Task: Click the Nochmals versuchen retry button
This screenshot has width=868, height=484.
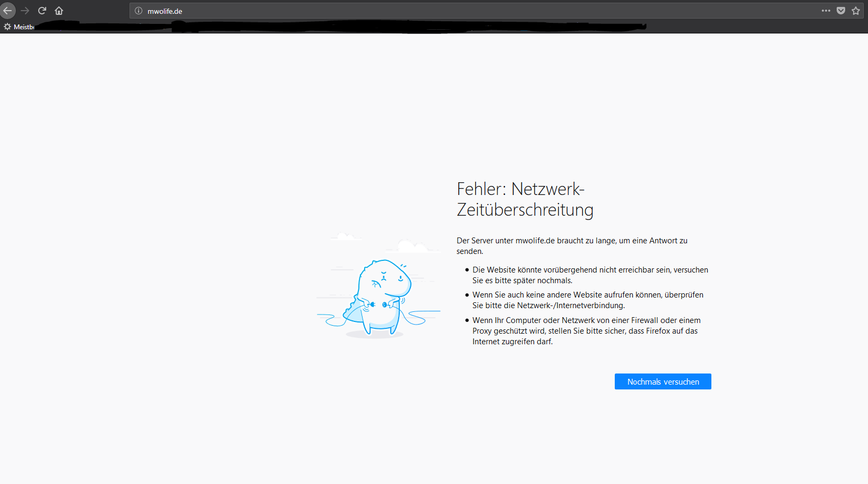Action: 663,381
